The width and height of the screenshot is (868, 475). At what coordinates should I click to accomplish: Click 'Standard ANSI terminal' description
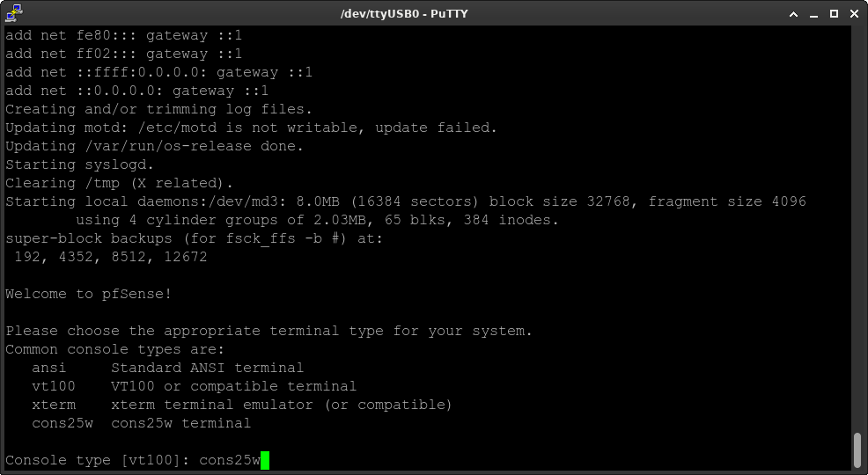point(207,368)
